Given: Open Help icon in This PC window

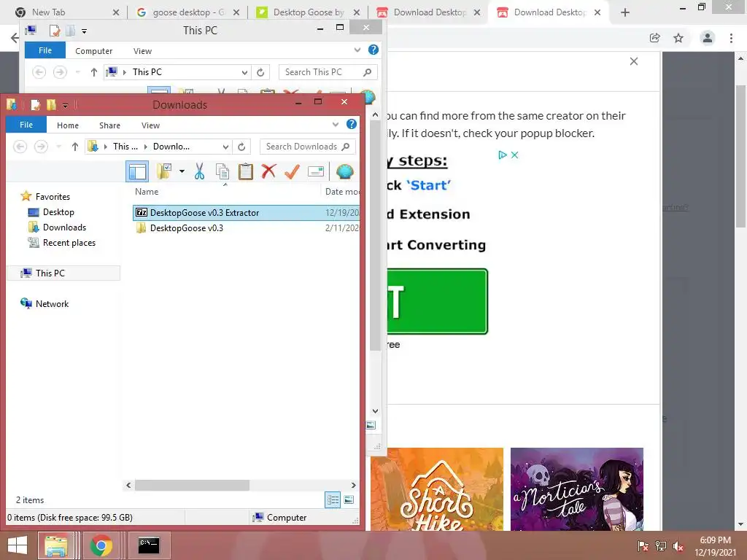Looking at the screenshot, I should point(373,50).
